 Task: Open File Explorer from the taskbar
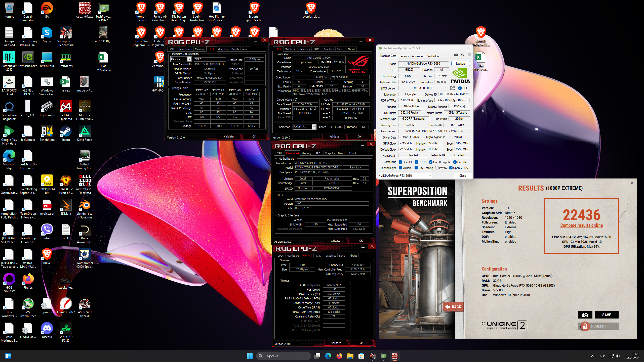point(350,356)
